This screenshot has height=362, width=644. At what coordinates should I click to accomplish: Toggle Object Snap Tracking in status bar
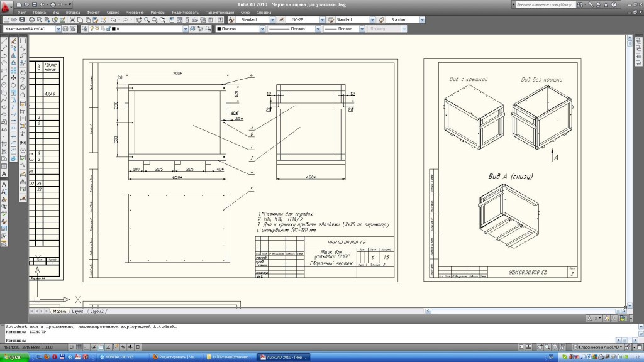coord(108,347)
